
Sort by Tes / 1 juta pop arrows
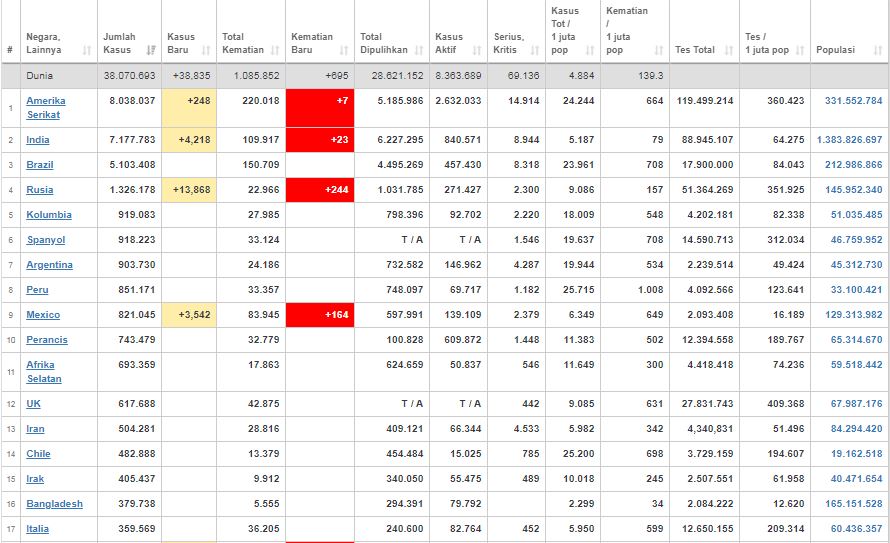[x=800, y=50]
